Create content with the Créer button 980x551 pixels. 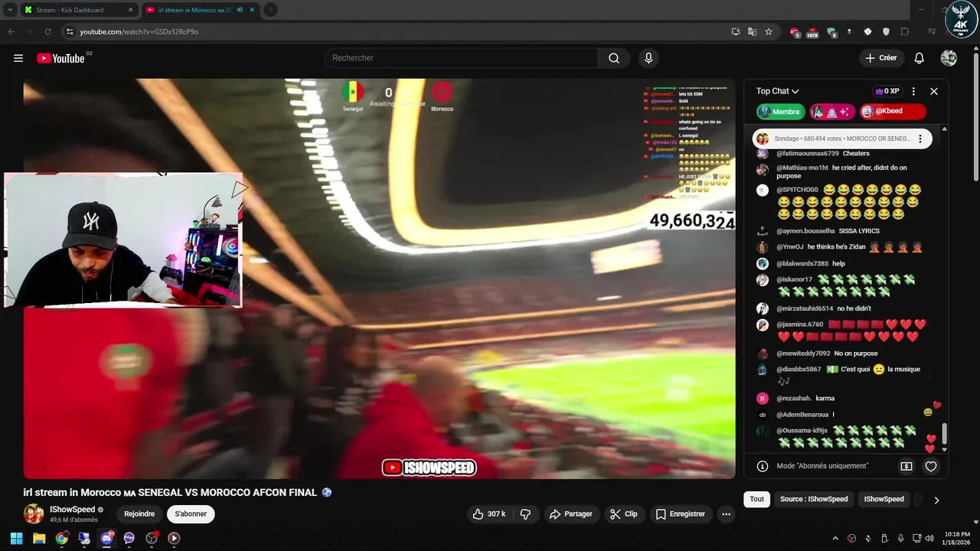tap(881, 58)
